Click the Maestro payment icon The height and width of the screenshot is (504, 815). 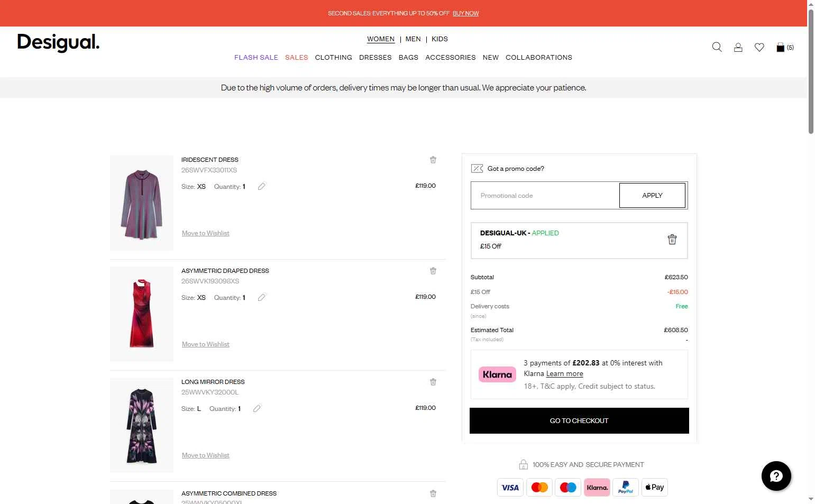tap(568, 487)
